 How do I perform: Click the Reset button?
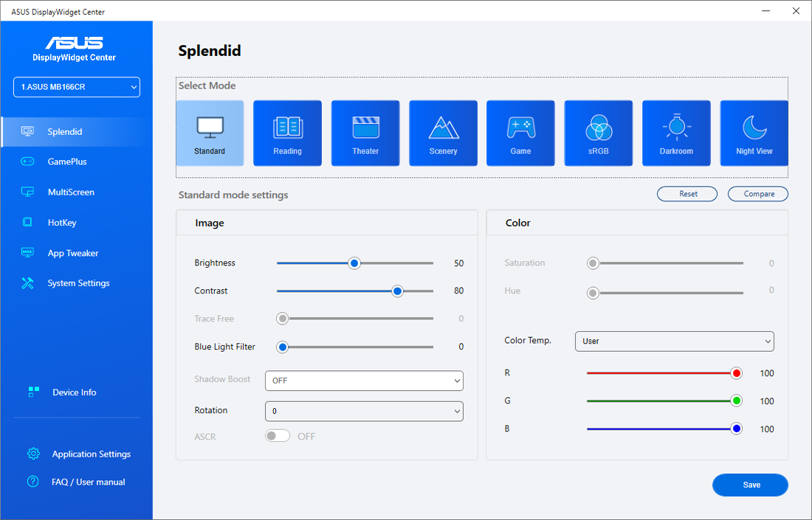(687, 193)
